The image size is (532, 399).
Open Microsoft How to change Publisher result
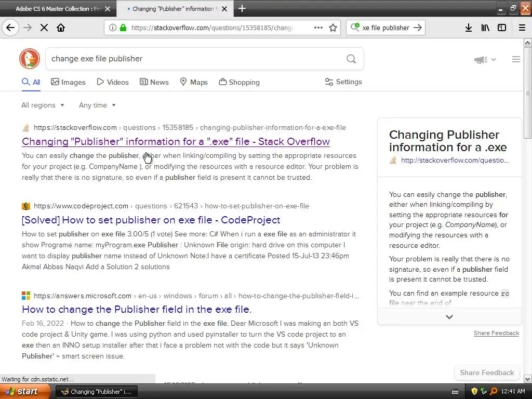coord(137,309)
